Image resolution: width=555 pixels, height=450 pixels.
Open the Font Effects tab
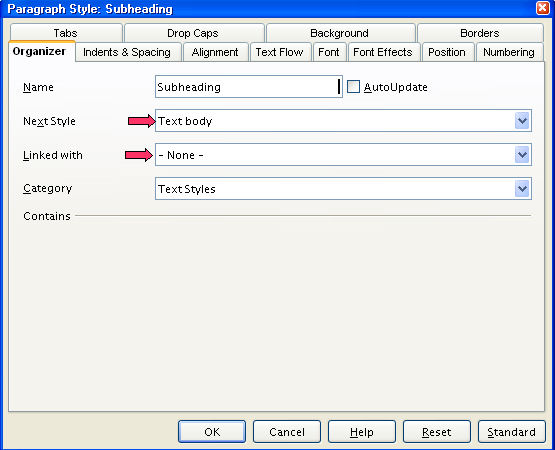[383, 52]
